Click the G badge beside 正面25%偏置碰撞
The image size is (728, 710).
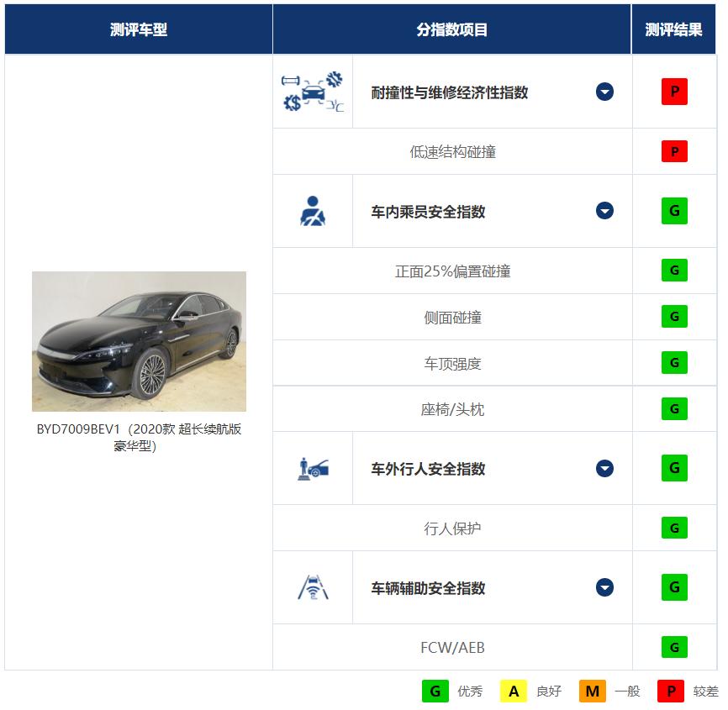673,271
